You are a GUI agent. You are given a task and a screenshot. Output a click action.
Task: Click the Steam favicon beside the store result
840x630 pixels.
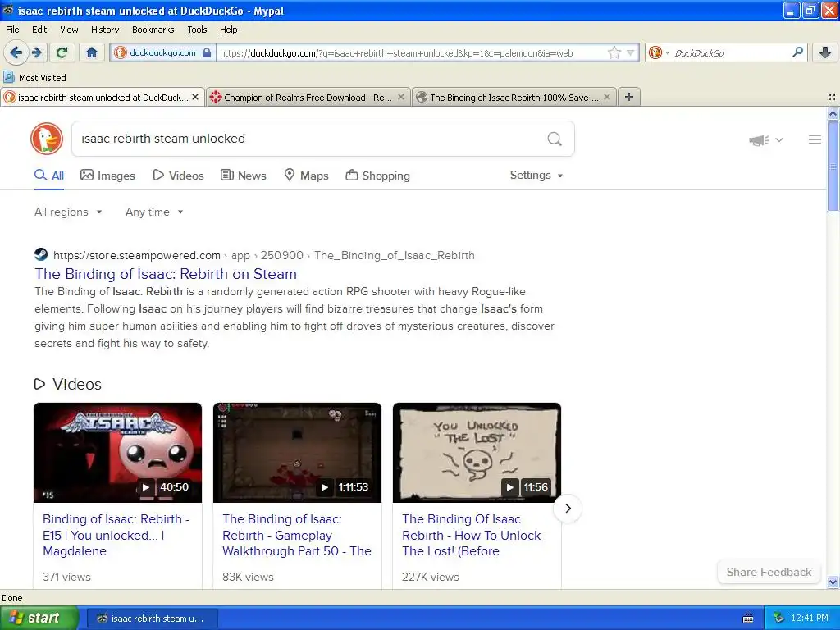coord(41,254)
